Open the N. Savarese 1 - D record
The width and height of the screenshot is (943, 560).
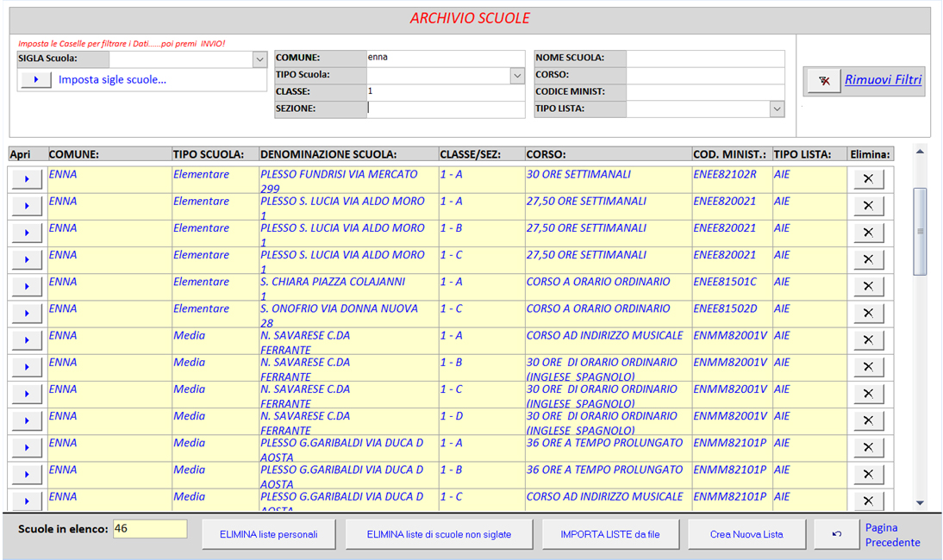point(27,420)
